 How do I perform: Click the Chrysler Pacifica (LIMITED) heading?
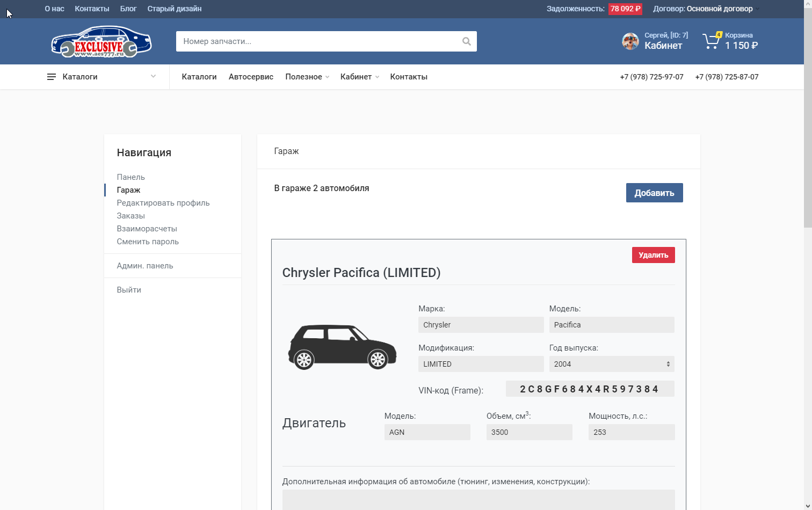point(361,273)
